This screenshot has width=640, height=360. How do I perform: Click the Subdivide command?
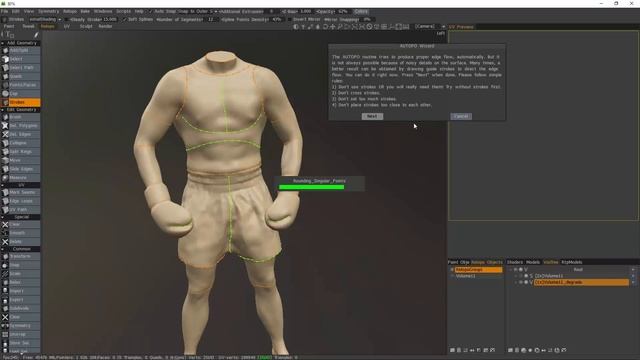click(x=20, y=309)
